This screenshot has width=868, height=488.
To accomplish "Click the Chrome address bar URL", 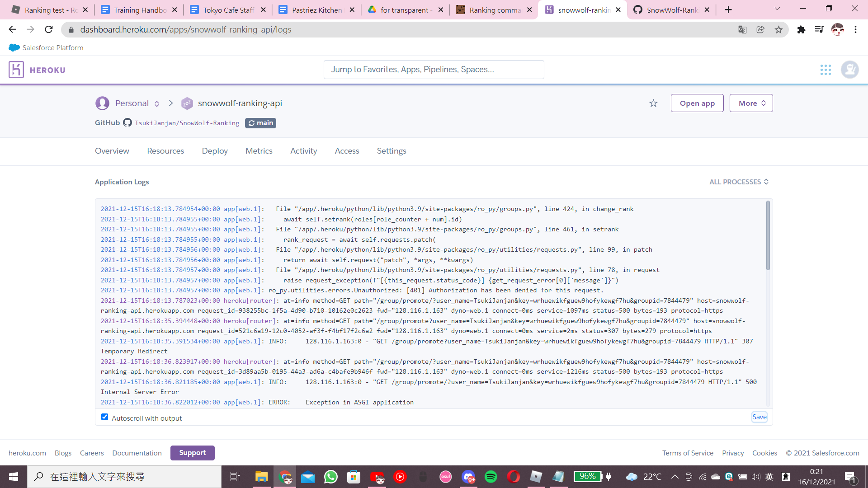I will (186, 29).
